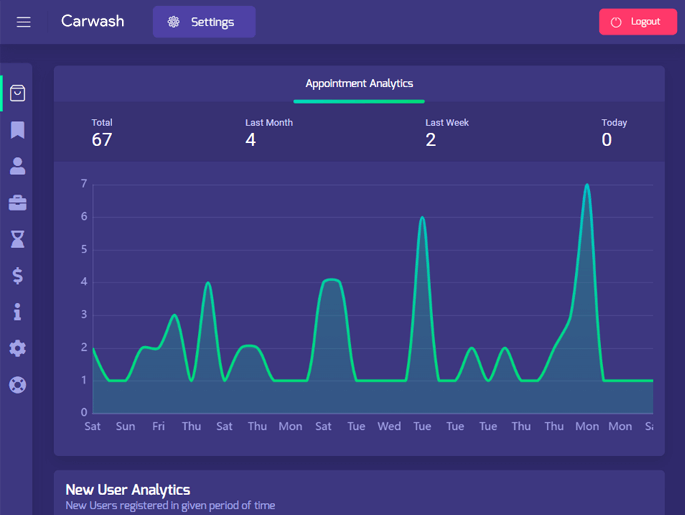Click the New User Analytics heading
The image size is (685, 515).
pyautogui.click(x=128, y=490)
